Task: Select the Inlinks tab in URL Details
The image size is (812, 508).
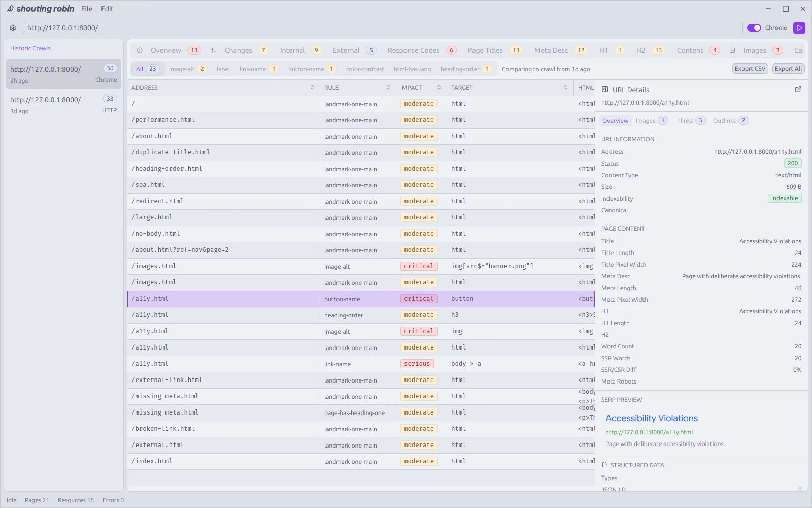Action: coord(690,121)
